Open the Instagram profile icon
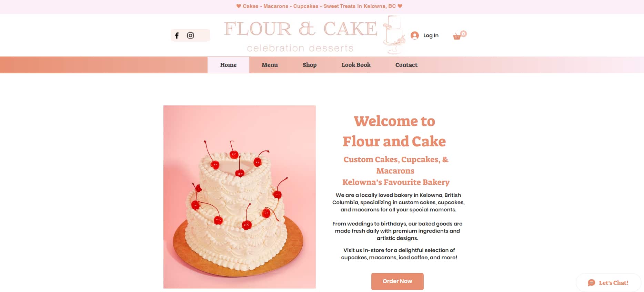Screen dimensions: 644x292 [190, 35]
